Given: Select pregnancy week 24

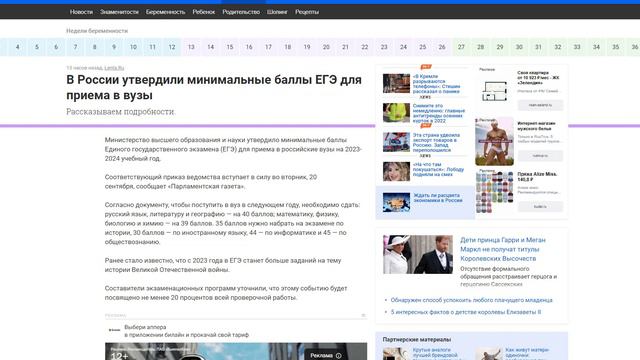Looking at the screenshot, I should [x=403, y=47].
